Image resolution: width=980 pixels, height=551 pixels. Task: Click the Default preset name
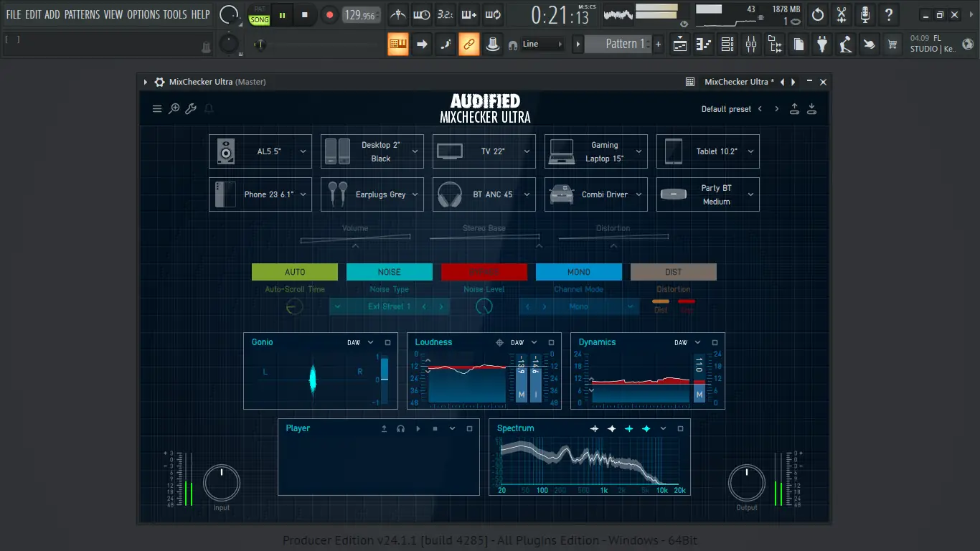pyautogui.click(x=726, y=109)
